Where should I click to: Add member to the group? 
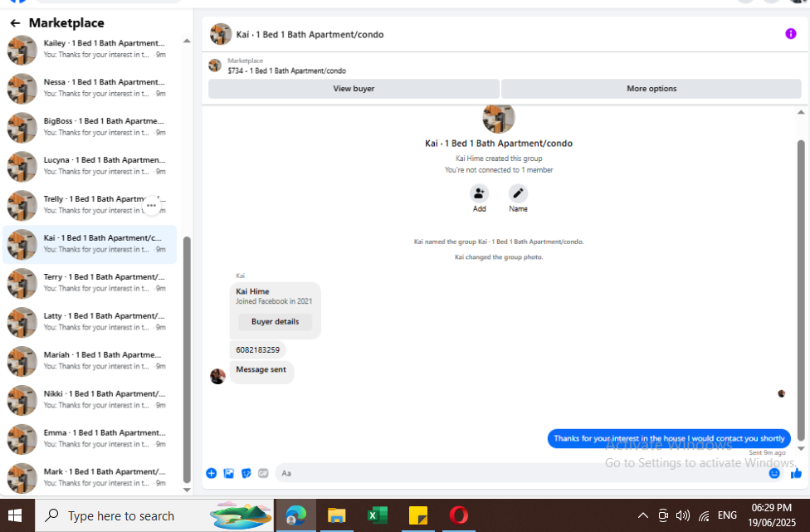pyautogui.click(x=479, y=193)
